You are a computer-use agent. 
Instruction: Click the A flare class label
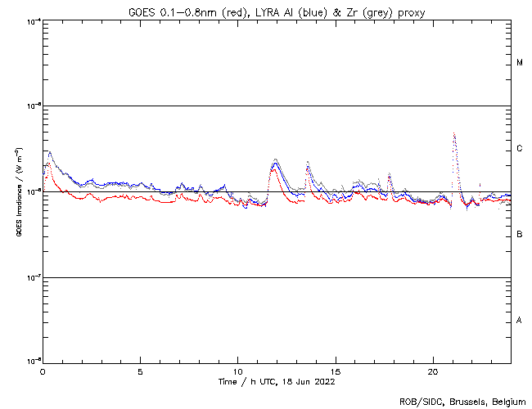[520, 321]
